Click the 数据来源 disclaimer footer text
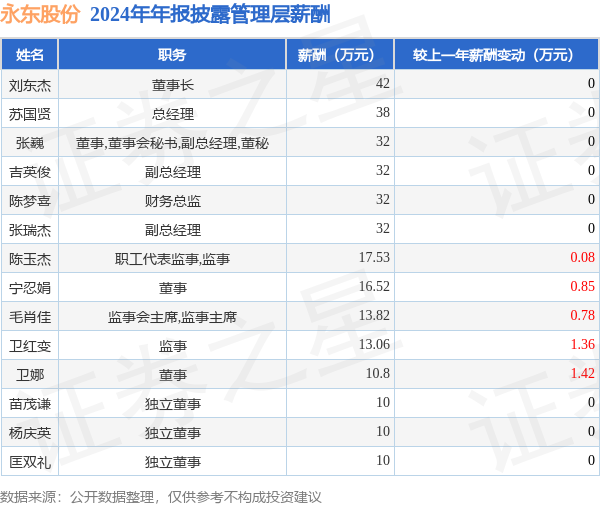The image size is (600, 506). click(x=161, y=497)
